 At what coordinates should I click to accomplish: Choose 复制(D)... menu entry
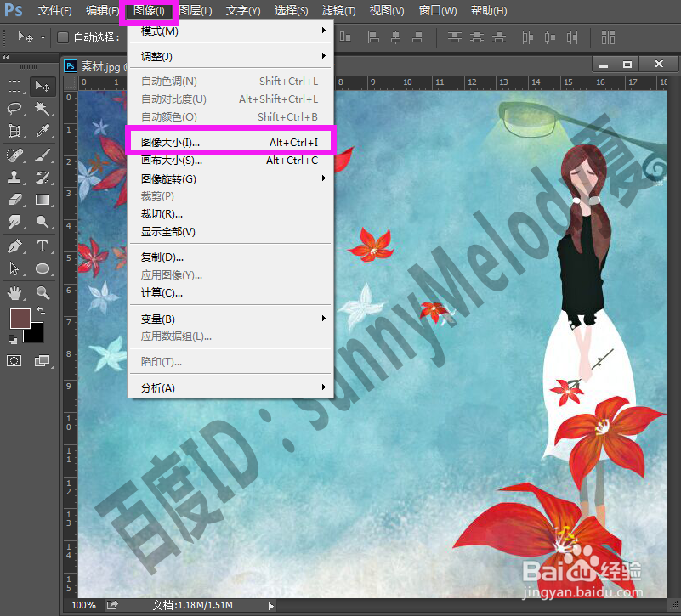pyautogui.click(x=230, y=257)
